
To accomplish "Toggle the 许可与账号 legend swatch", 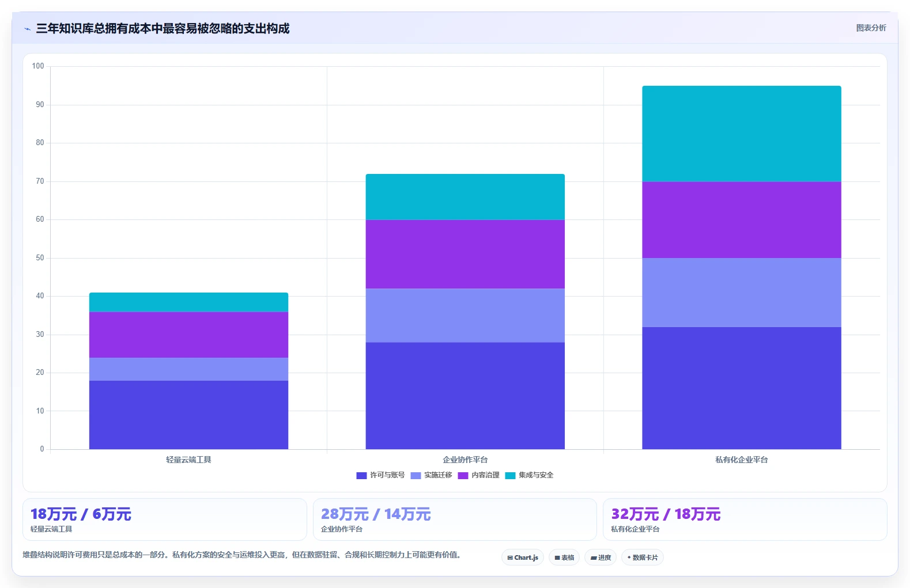I will [x=361, y=476].
